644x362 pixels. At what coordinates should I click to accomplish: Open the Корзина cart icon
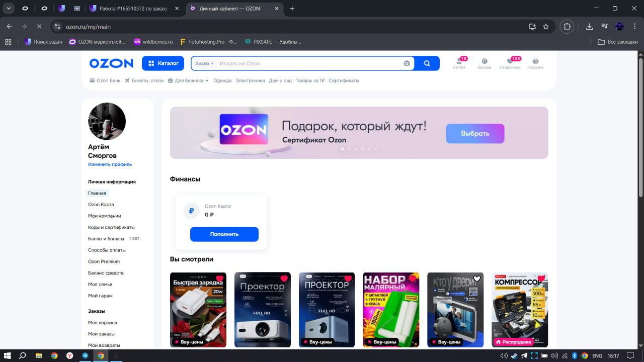click(535, 63)
